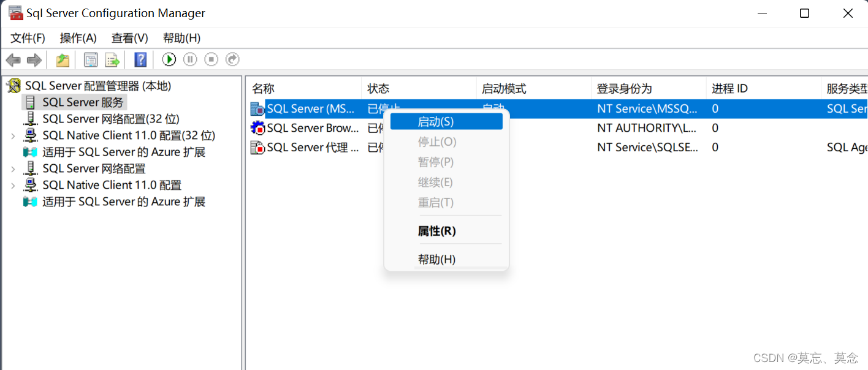Click the SQL Server 代理 service row icon
This screenshot has height=370, width=868.
click(x=258, y=148)
